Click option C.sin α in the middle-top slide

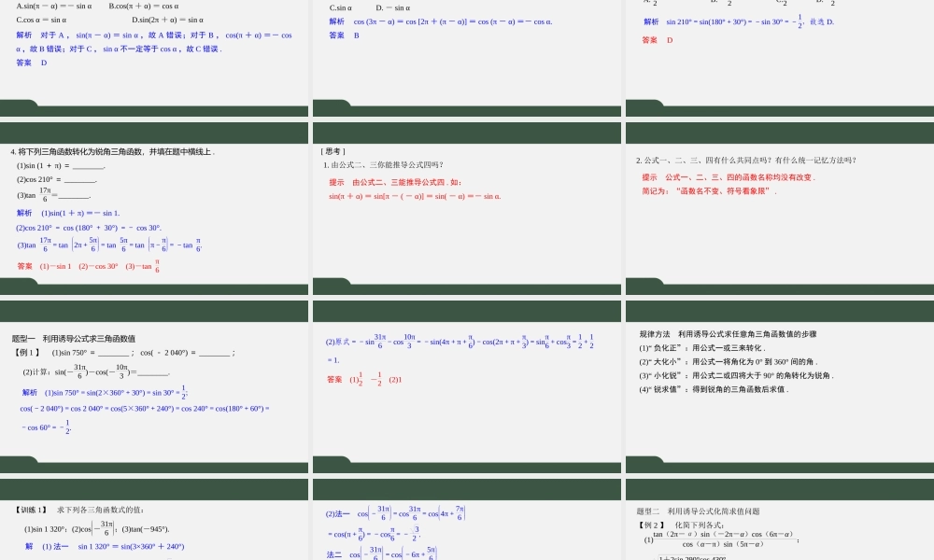[x=340, y=7]
